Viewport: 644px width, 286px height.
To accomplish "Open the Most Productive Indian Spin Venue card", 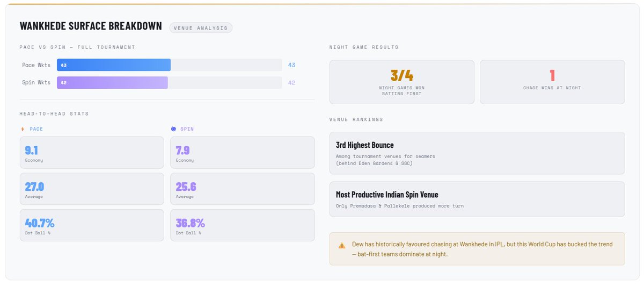I will (x=477, y=199).
